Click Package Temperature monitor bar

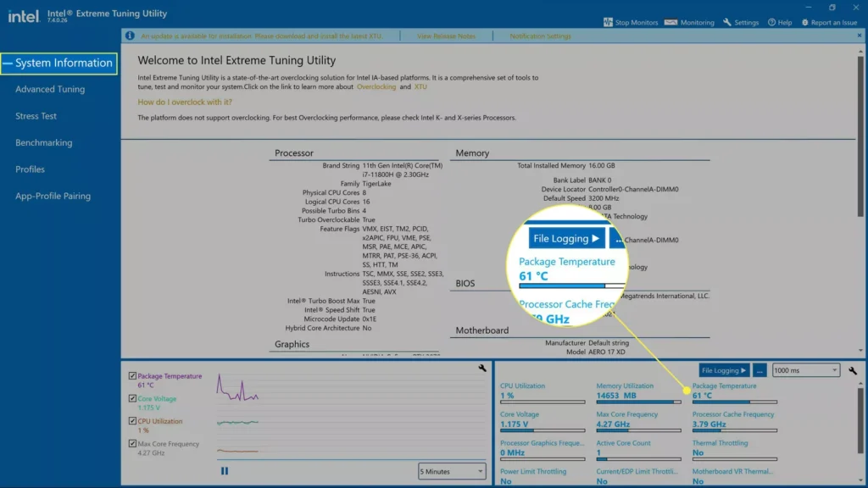click(735, 402)
